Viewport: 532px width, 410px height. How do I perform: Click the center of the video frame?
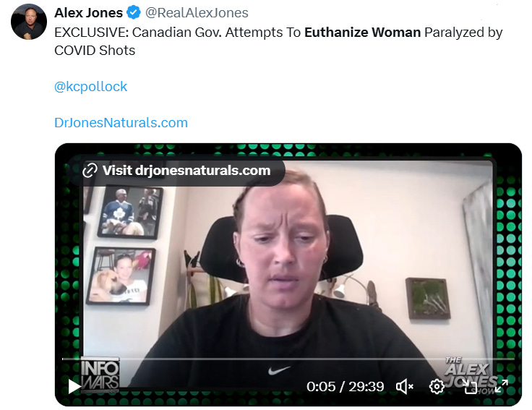tap(288, 275)
